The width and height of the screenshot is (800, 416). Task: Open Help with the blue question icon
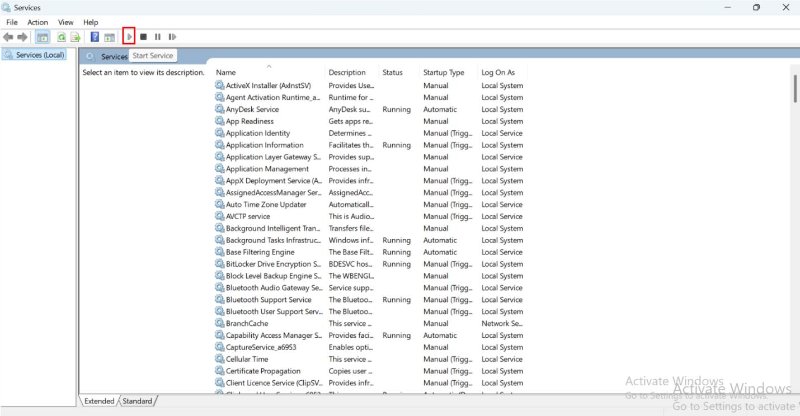[x=95, y=37]
